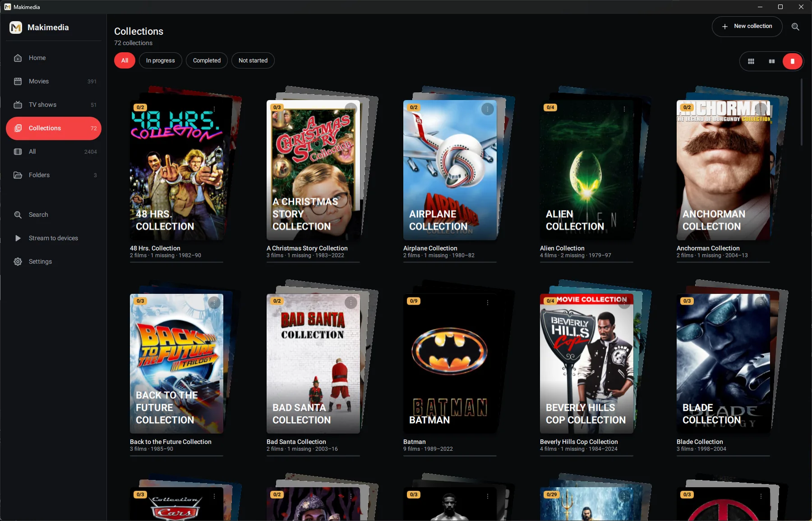The width and height of the screenshot is (812, 521).
Task: Open Alien Collection title link
Action: click(x=562, y=248)
